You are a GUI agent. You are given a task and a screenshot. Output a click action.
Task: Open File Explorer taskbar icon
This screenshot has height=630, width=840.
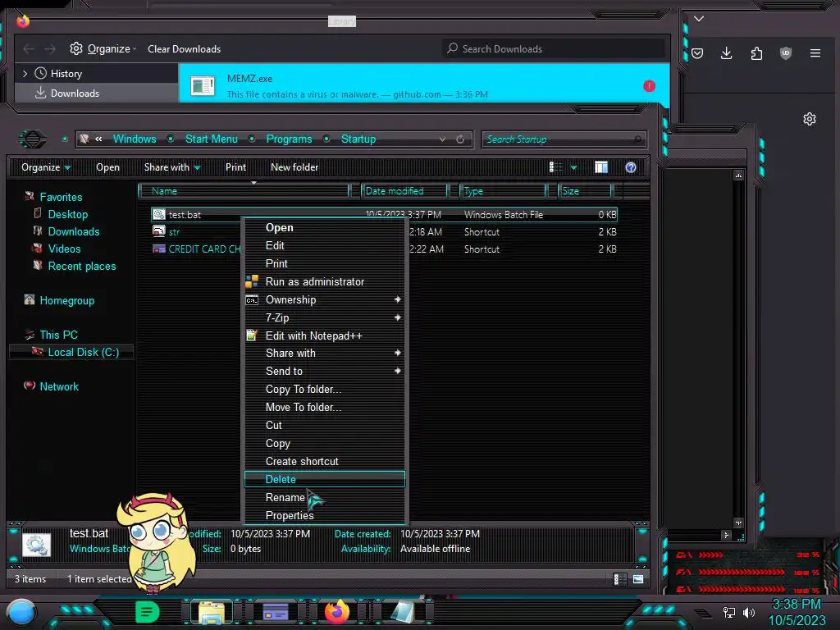click(212, 613)
